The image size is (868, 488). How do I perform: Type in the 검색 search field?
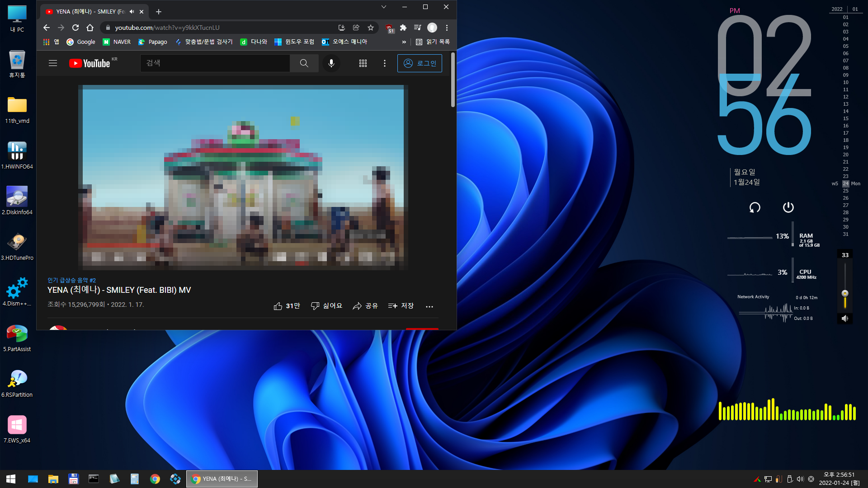click(215, 63)
